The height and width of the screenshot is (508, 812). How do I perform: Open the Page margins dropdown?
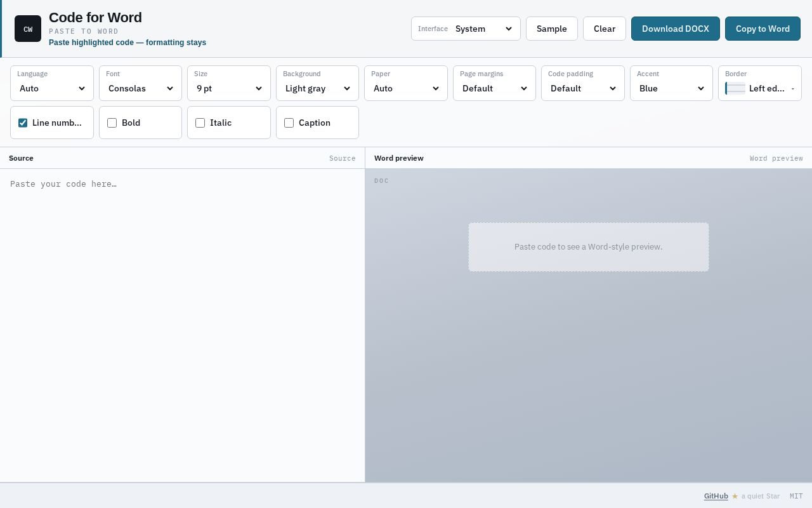coord(494,88)
